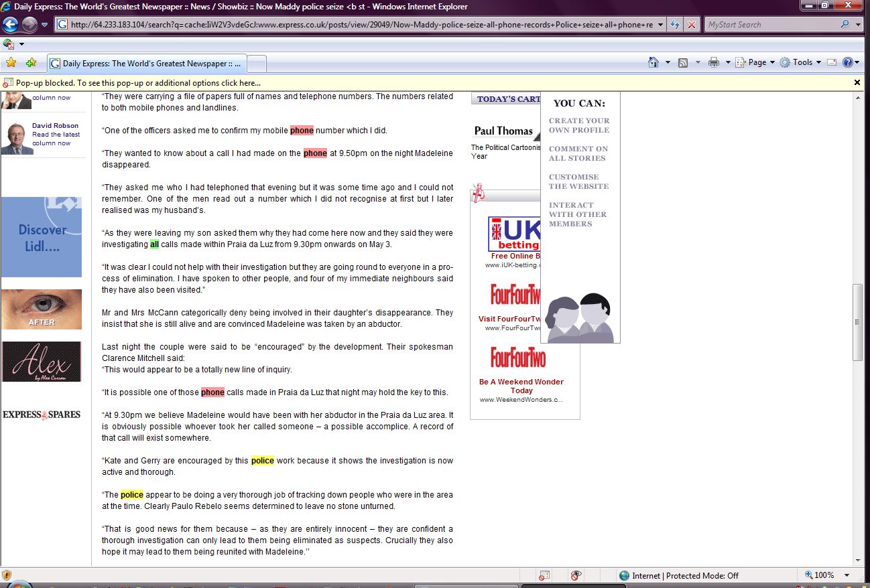Viewport: 870px width, 588px height.
Task: Click the Print icon
Action: click(713, 62)
